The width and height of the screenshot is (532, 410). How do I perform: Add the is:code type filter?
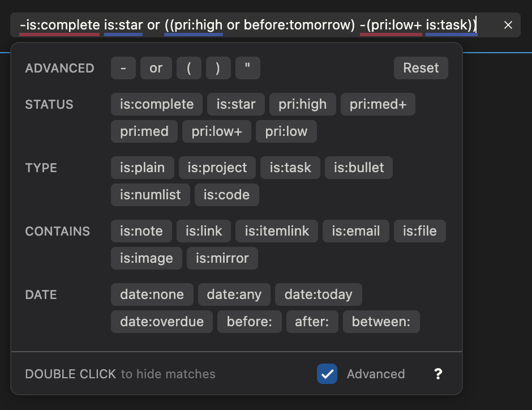click(226, 195)
